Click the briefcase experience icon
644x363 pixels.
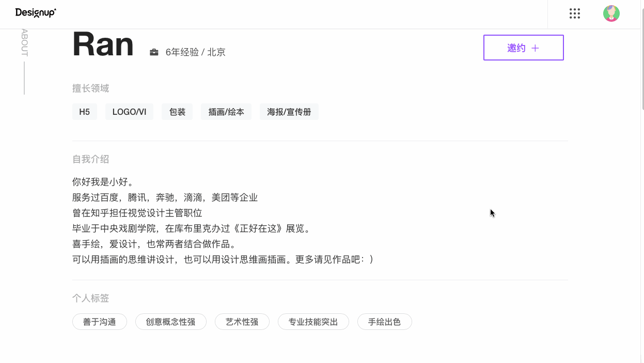pos(154,52)
